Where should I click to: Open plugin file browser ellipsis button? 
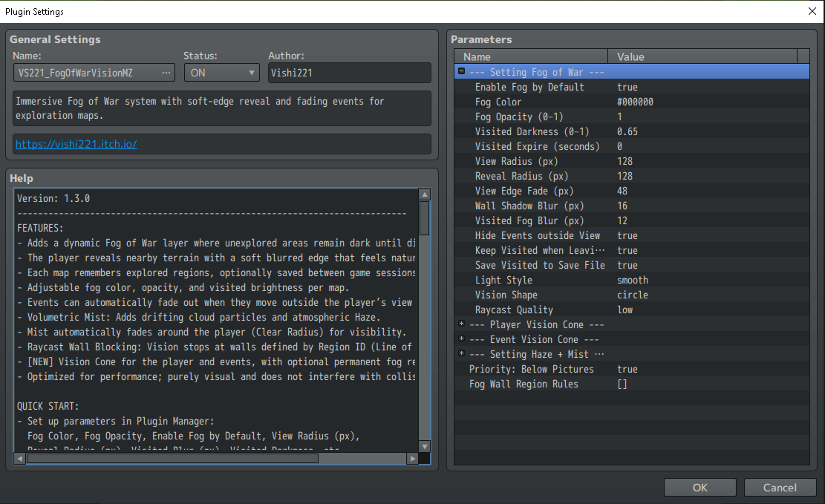pos(166,73)
